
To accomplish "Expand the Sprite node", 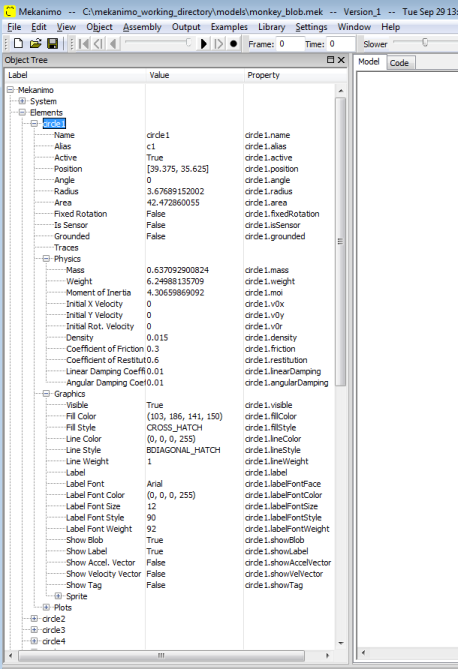I will click(x=58, y=596).
